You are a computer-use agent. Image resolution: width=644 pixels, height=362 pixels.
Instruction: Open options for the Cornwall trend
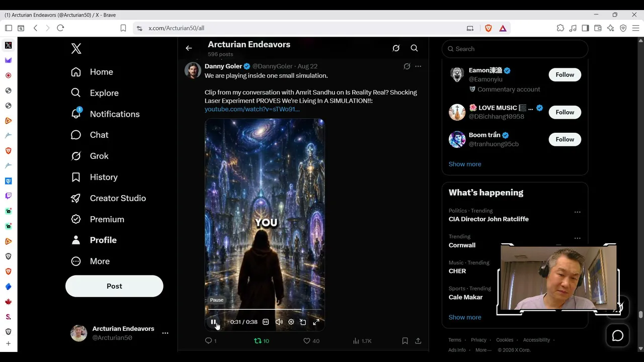point(578,238)
